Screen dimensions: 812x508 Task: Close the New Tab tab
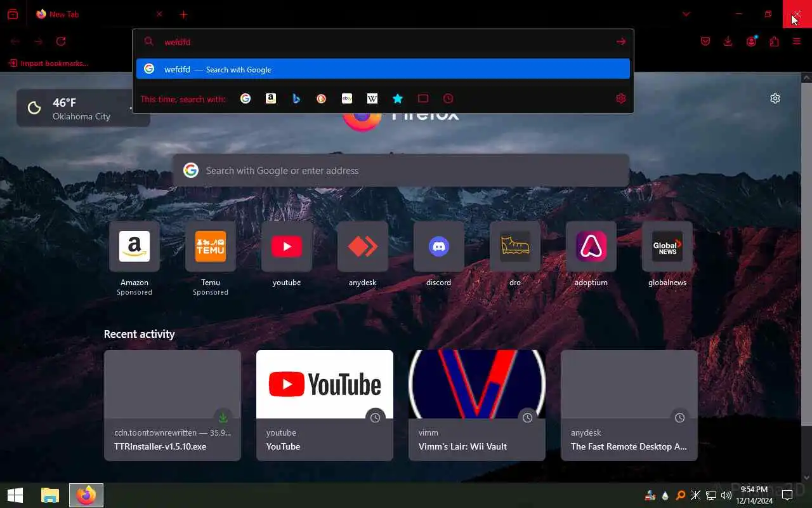(x=159, y=14)
